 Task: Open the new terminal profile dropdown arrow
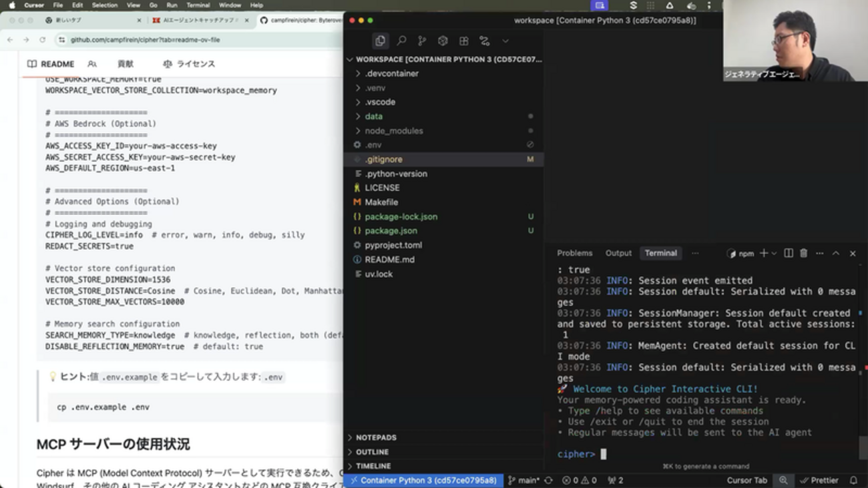pos(775,254)
